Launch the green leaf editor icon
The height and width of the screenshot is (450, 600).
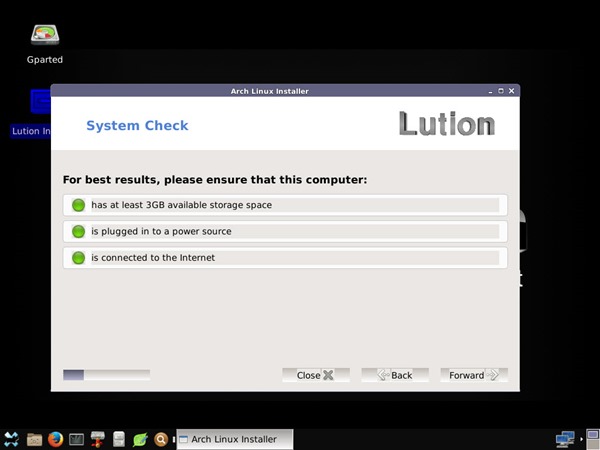click(140, 439)
